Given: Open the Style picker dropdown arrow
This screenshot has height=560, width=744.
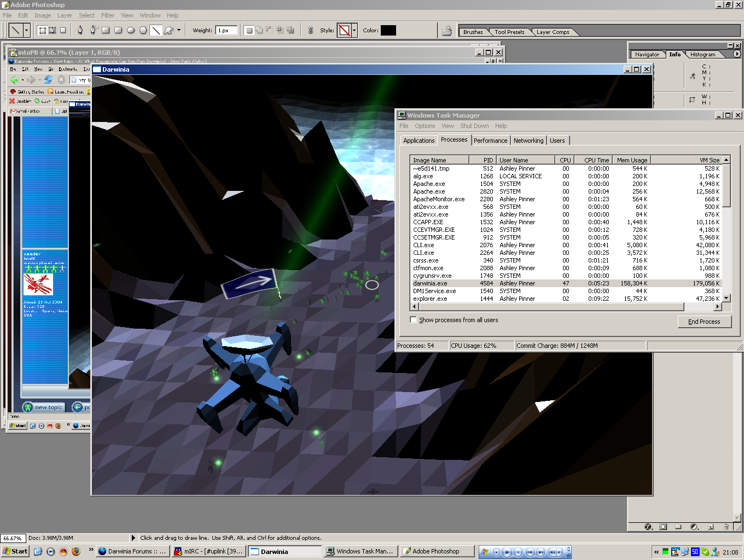Looking at the screenshot, I should pyautogui.click(x=354, y=31).
